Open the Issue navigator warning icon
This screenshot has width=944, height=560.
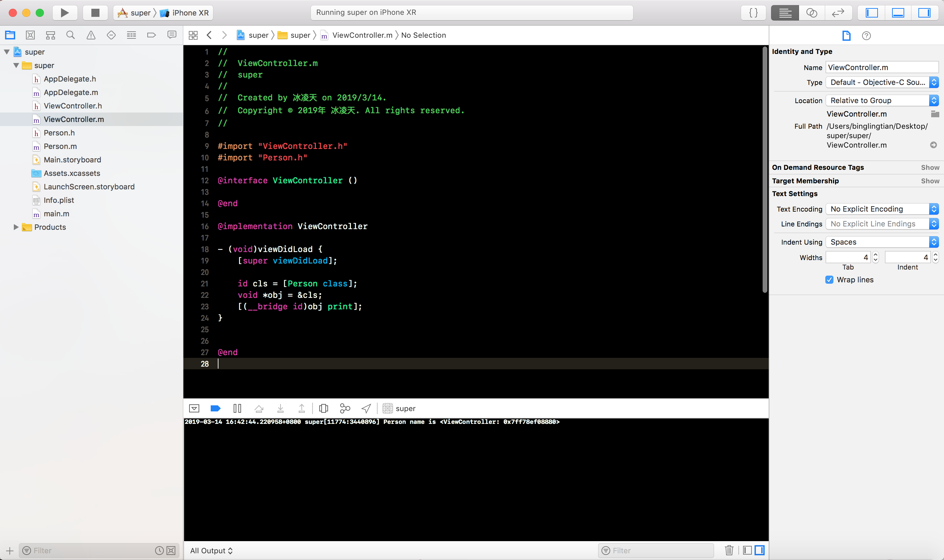coord(91,35)
